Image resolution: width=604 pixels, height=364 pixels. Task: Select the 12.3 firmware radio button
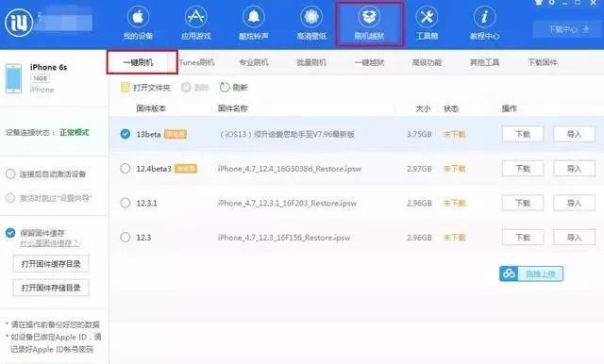126,237
